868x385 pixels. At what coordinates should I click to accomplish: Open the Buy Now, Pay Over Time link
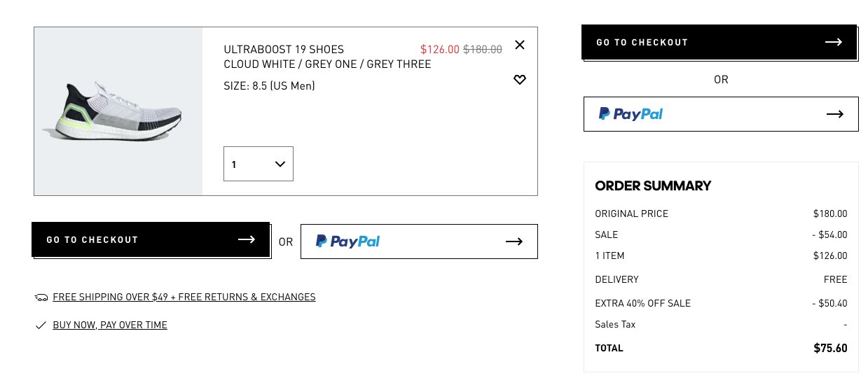pyautogui.click(x=110, y=325)
